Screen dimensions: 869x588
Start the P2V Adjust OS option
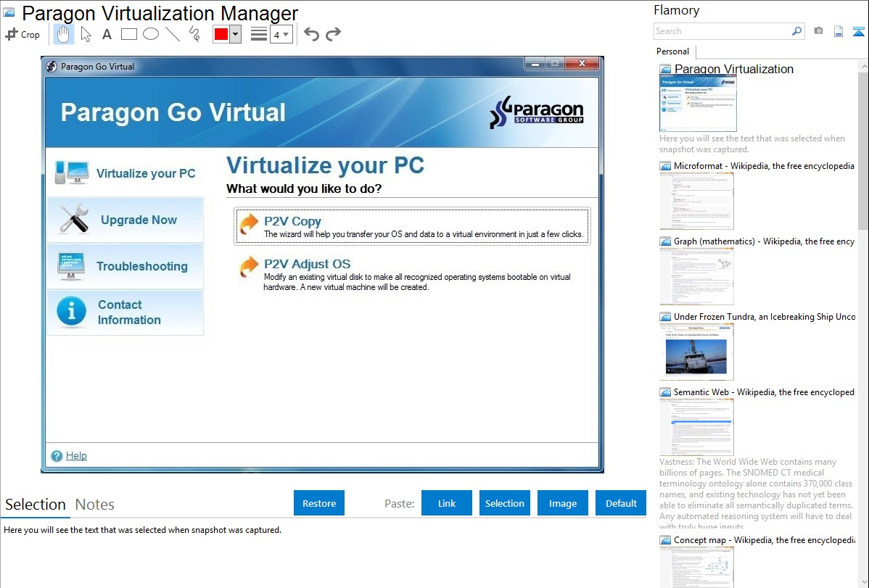(x=412, y=274)
